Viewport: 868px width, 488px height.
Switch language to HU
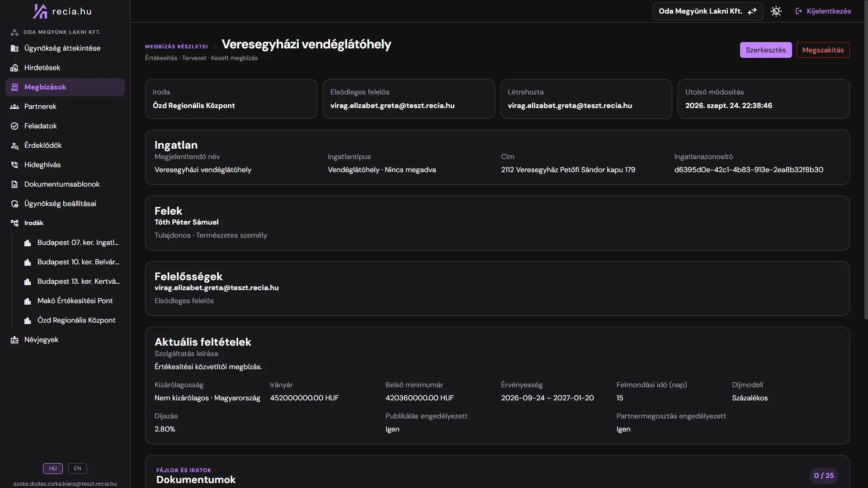[x=53, y=469]
